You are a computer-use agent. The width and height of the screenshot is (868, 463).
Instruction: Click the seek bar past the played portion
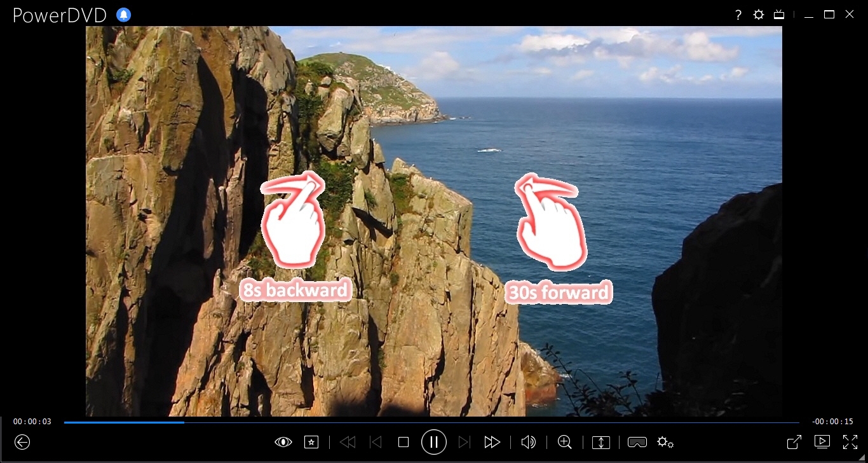pyautogui.click(x=445, y=422)
